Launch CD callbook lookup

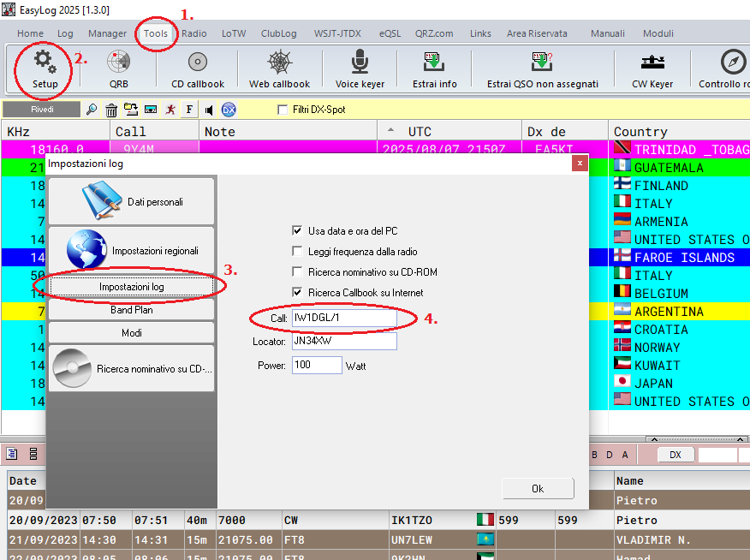click(x=198, y=70)
